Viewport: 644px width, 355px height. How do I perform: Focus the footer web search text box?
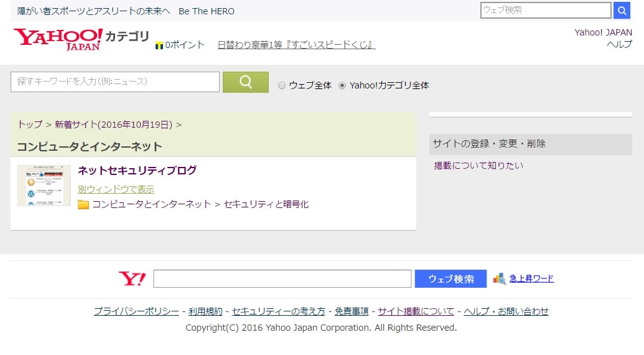[x=282, y=279]
